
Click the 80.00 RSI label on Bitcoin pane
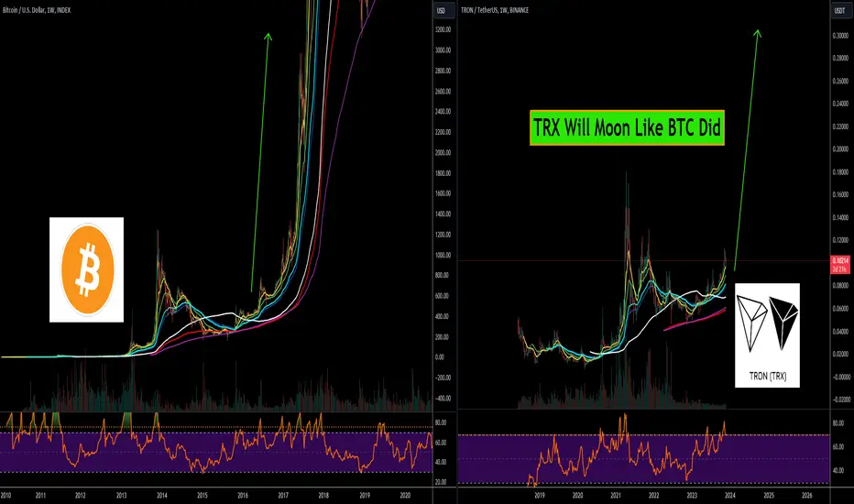441,422
